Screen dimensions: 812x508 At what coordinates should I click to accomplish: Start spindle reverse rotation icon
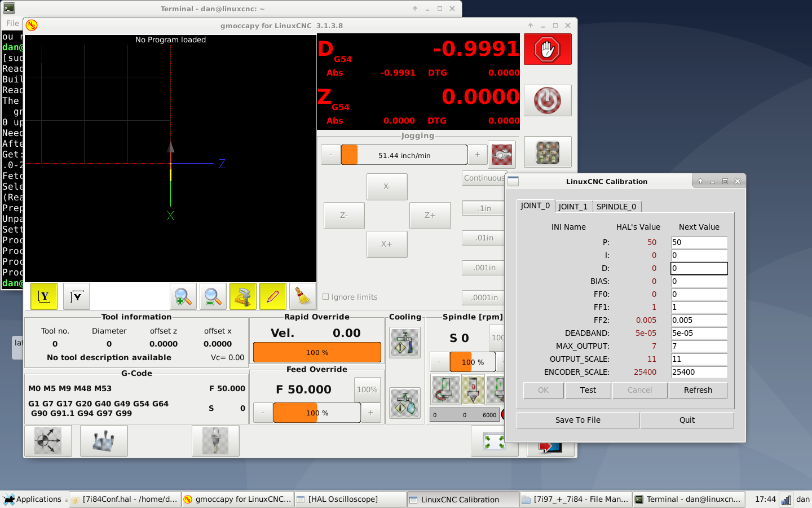point(445,389)
